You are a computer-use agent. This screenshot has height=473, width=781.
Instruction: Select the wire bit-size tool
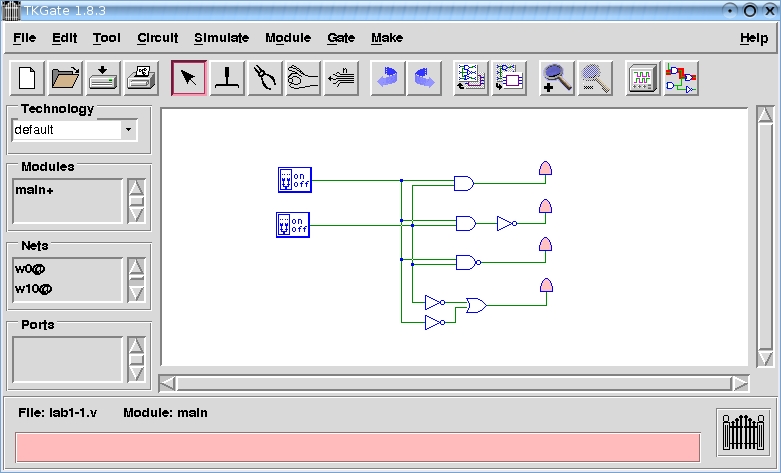click(x=341, y=78)
